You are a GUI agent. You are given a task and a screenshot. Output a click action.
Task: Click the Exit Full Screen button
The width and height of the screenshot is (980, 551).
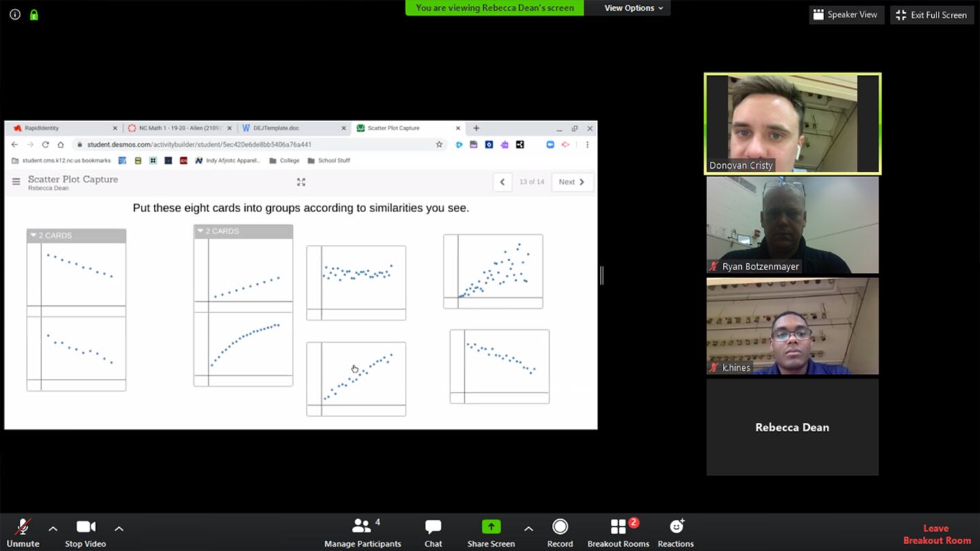pyautogui.click(x=931, y=15)
